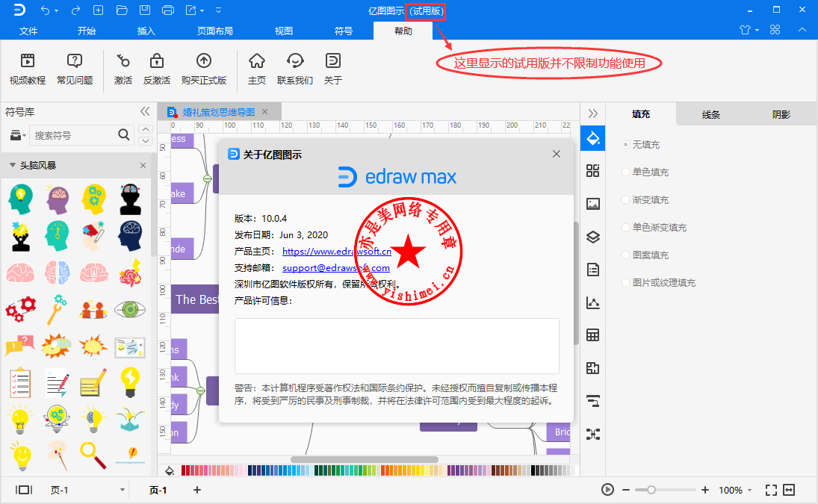Click the zoom out minus button
The width and height of the screenshot is (818, 504).
click(x=626, y=490)
